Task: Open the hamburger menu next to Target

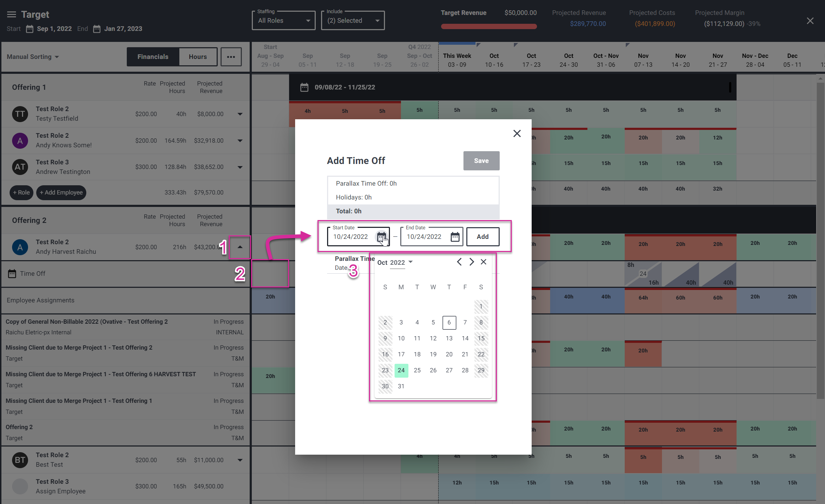Action: [x=11, y=15]
